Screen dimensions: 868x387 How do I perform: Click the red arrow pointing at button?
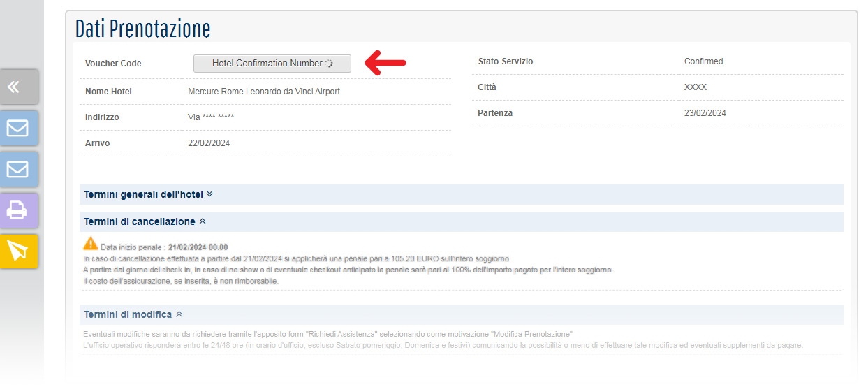click(386, 63)
